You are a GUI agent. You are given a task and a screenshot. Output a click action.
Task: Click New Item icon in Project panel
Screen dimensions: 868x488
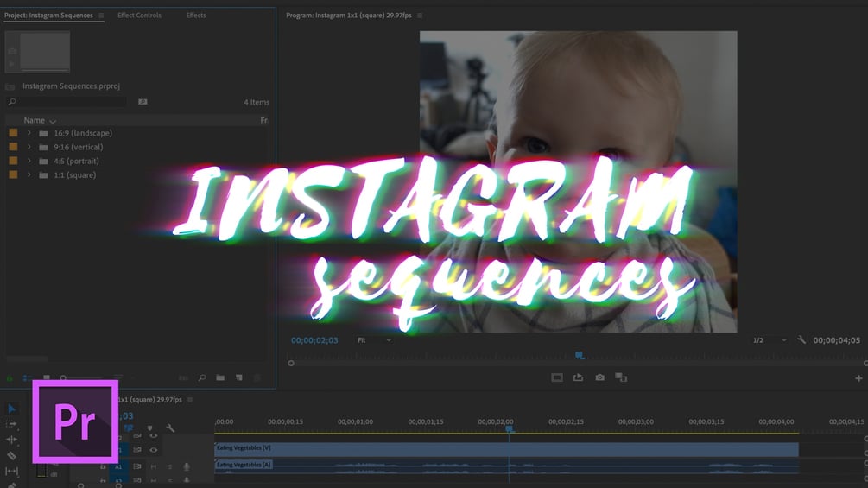[239, 378]
